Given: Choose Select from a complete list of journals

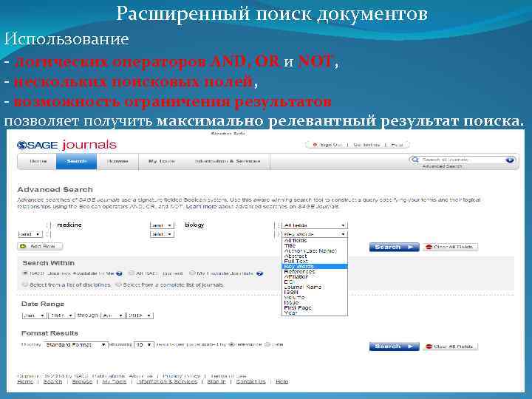Looking at the screenshot, I should click(118, 284).
